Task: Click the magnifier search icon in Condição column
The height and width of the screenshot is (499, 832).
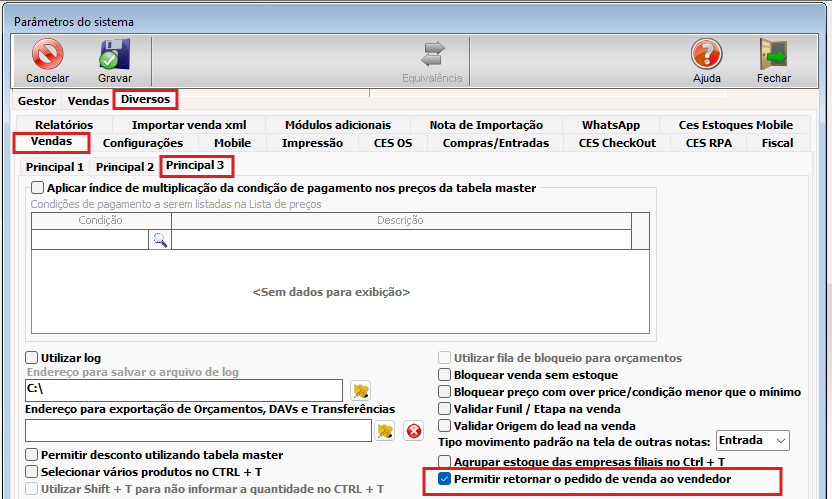Action: click(x=160, y=240)
